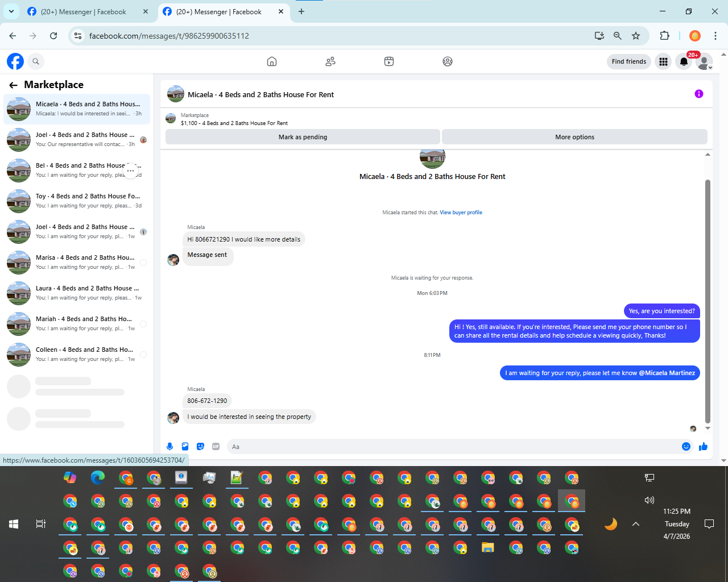Open Facebook search magnifier
Screen dimensions: 728x582
pos(36,61)
